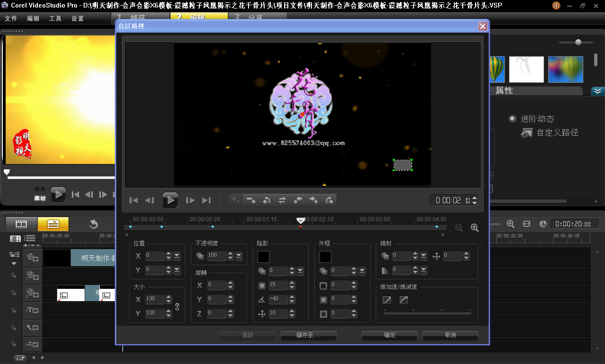Open the border color swatch

click(325, 257)
